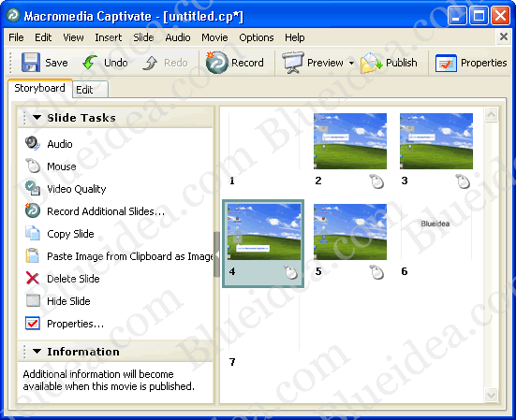The width and height of the screenshot is (516, 420).
Task: Click the Publish folder icon
Action: point(371,63)
